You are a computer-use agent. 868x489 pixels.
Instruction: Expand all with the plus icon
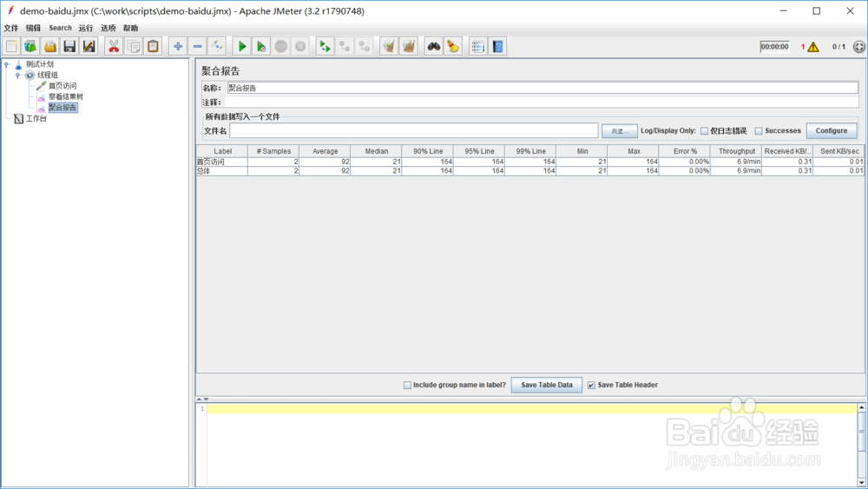(178, 47)
